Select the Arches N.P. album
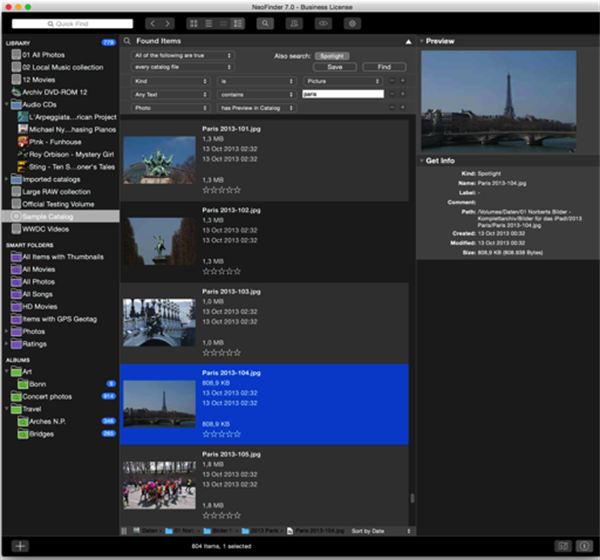Viewport: 600px width, 560px height. [47, 421]
